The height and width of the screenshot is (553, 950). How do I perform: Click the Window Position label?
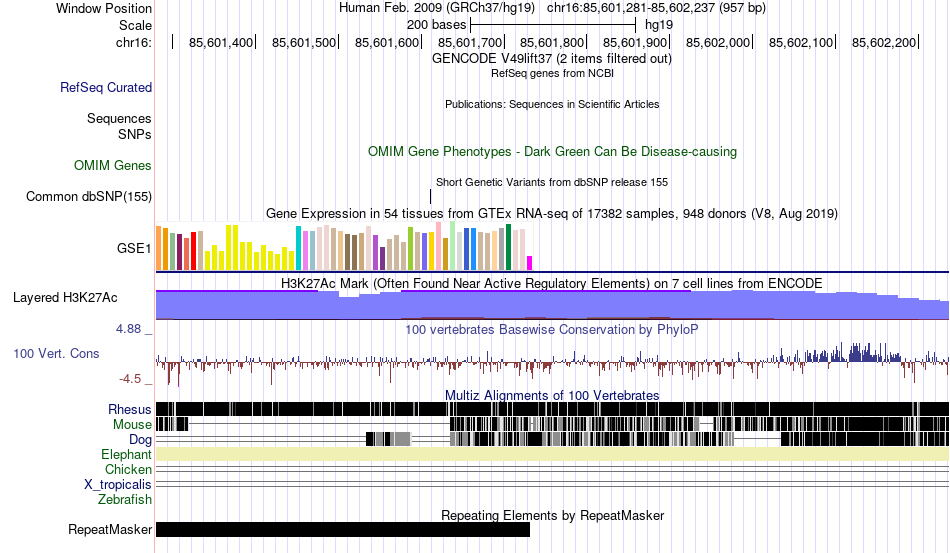(x=104, y=8)
